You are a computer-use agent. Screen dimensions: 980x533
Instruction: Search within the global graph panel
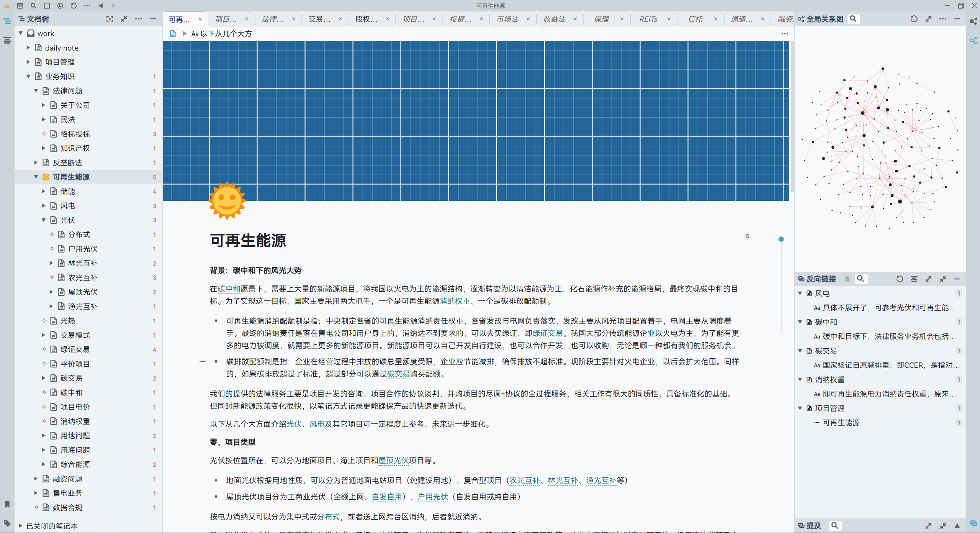[853, 19]
